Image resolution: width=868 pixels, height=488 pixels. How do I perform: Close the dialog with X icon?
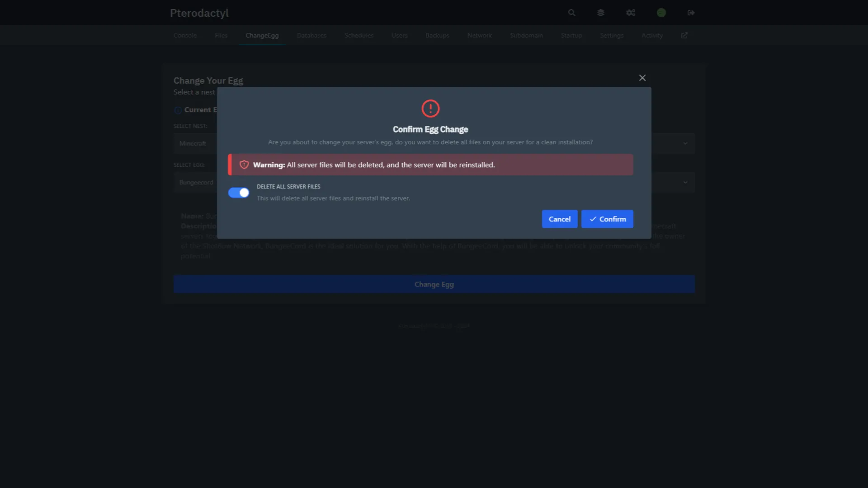point(642,78)
